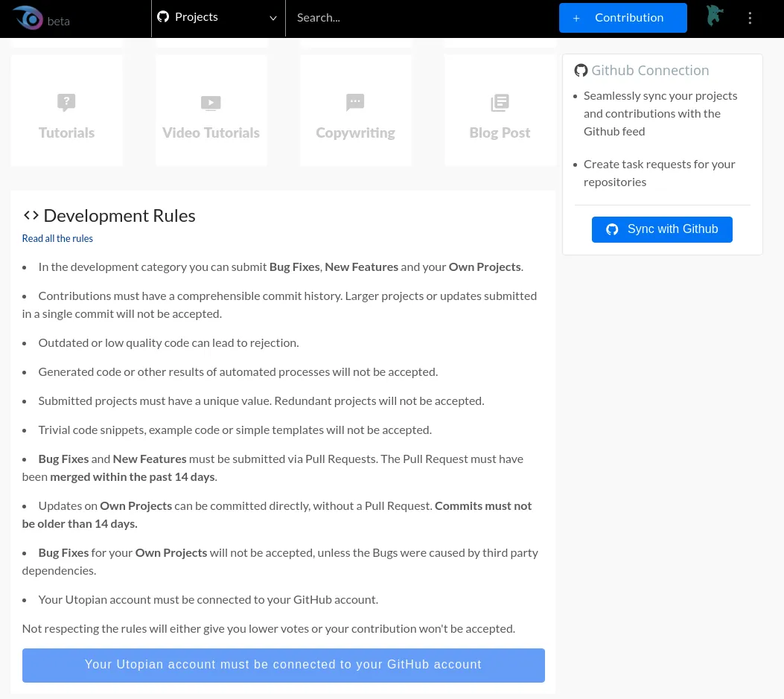Viewport: 784px width, 699px height.
Task: Click 'Submitted projects must have a unique value' text
Action: [x=261, y=401]
